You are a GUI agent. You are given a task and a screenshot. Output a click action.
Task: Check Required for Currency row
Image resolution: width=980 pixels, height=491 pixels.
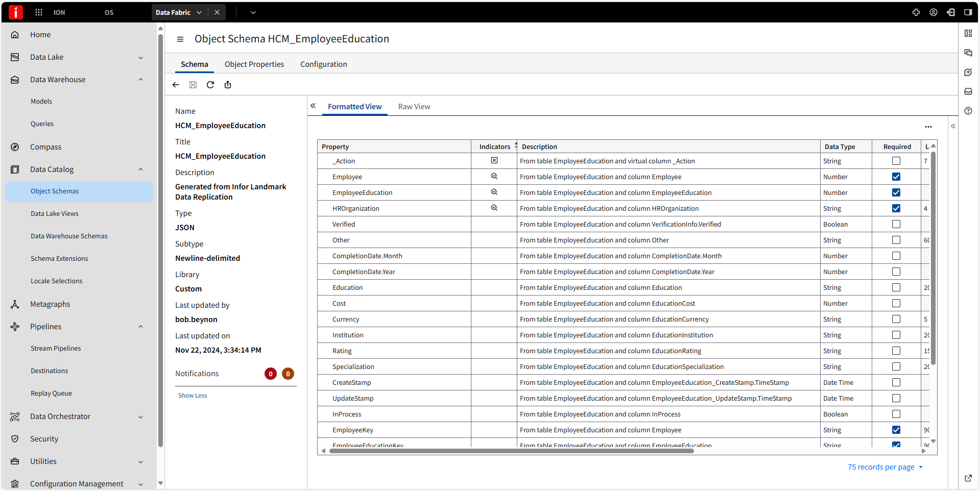coord(896,319)
